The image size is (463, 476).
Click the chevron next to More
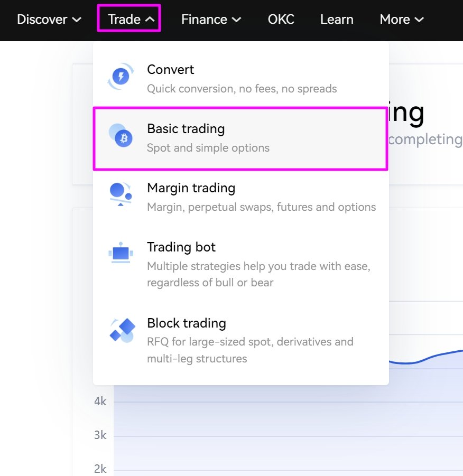pos(419,20)
